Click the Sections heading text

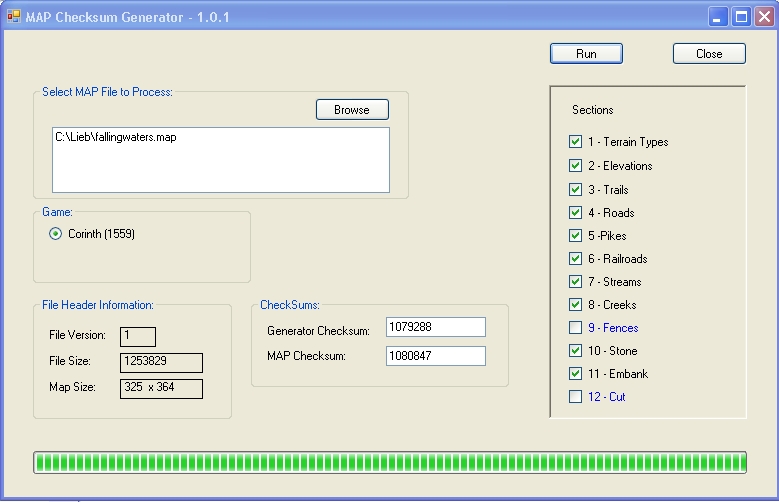click(x=593, y=110)
